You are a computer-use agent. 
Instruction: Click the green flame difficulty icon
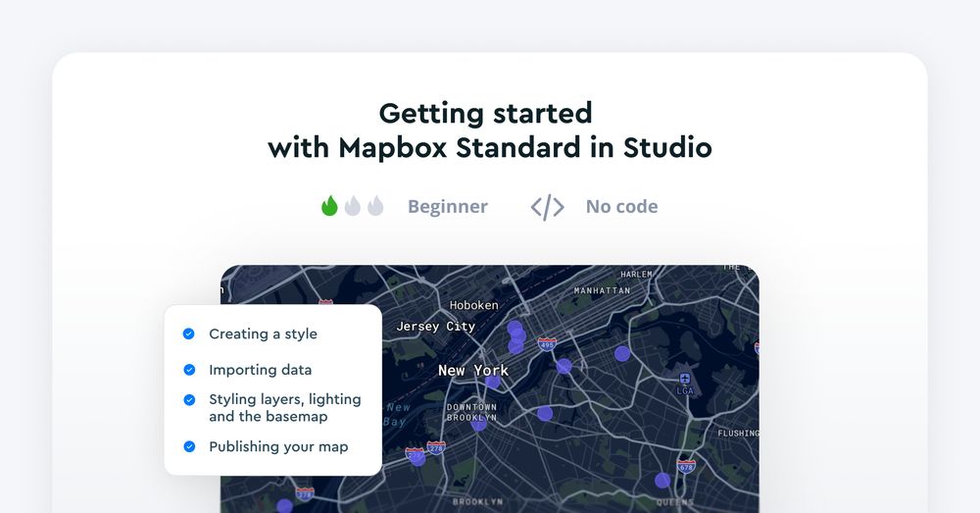[329, 206]
